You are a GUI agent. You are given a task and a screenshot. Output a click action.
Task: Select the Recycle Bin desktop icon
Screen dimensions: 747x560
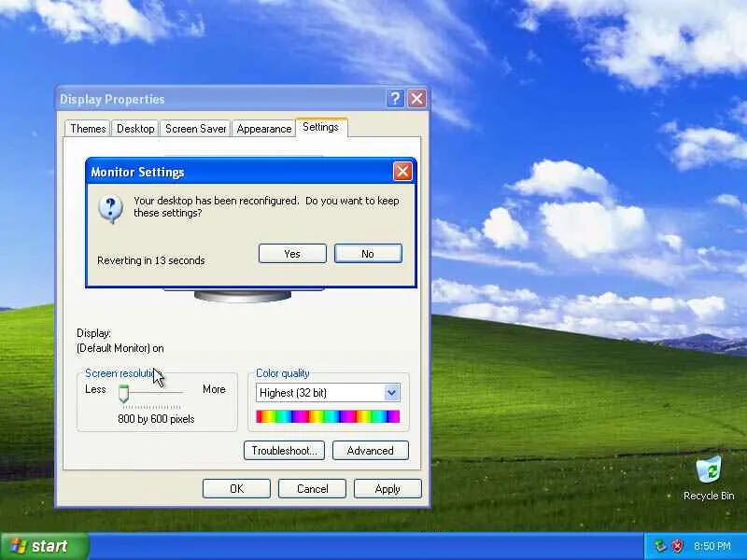(x=709, y=478)
